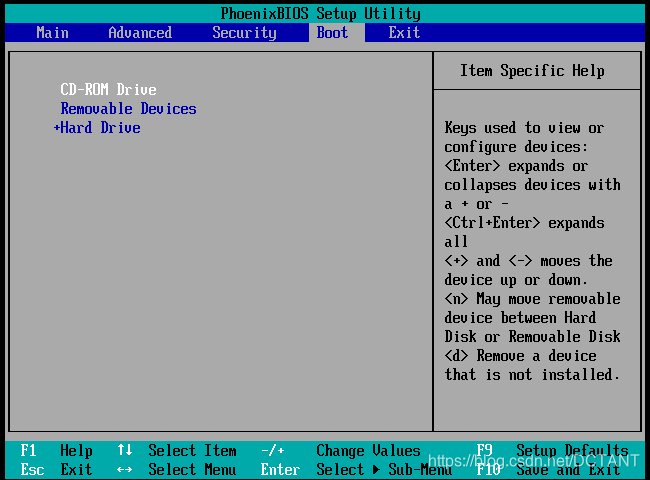Click the PhoenixBIOS Setup Utility title
Screen dimensions: 650x480
[x=320, y=14]
